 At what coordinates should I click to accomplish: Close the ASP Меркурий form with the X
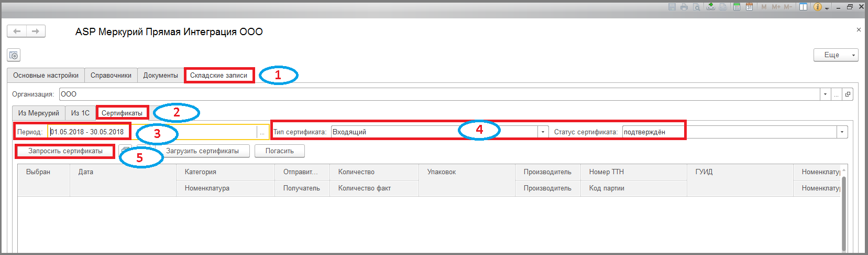(859, 30)
